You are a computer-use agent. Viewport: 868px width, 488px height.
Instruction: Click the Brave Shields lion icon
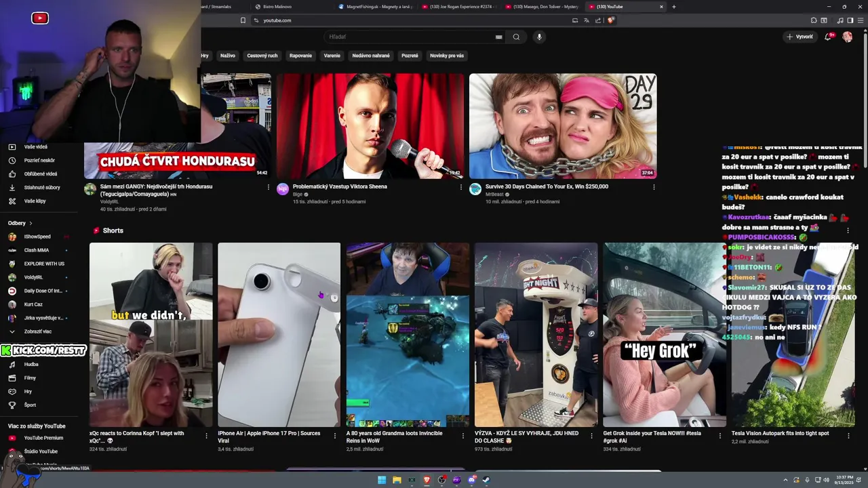click(x=610, y=20)
